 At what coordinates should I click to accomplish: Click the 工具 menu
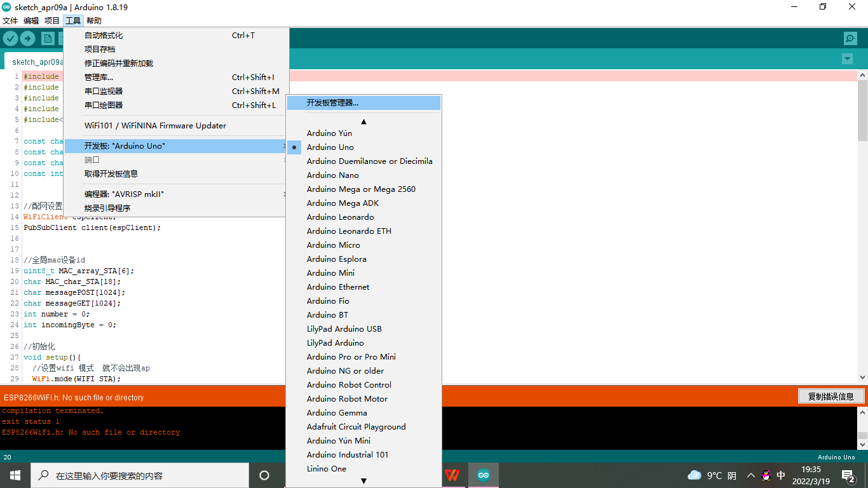pos(73,20)
